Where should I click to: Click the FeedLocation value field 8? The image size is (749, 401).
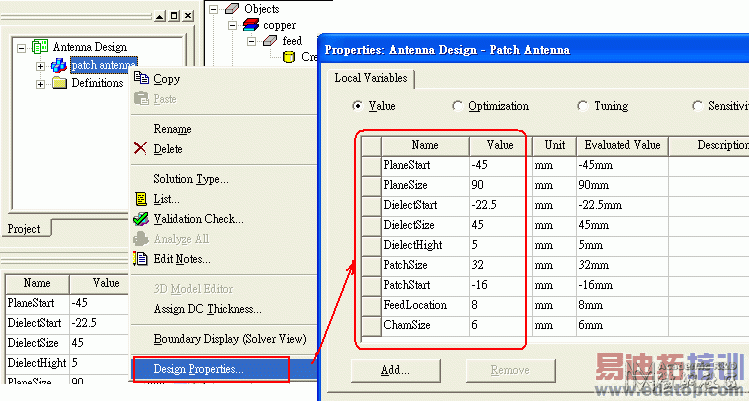coord(500,305)
